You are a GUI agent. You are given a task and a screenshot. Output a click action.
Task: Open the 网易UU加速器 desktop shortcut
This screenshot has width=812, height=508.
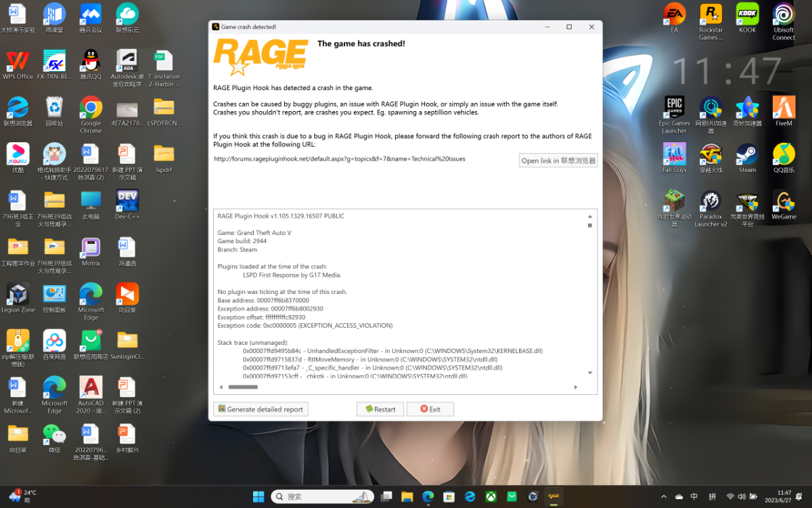710,115
